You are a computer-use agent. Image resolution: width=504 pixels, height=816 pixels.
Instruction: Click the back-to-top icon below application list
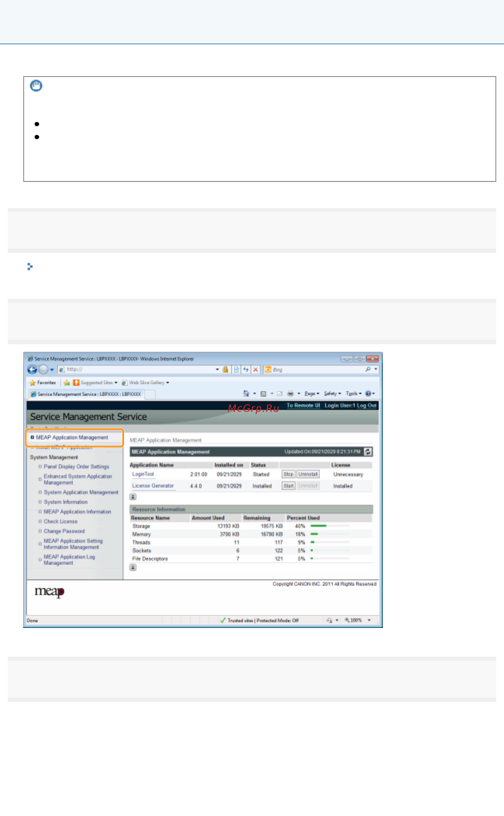[133, 497]
